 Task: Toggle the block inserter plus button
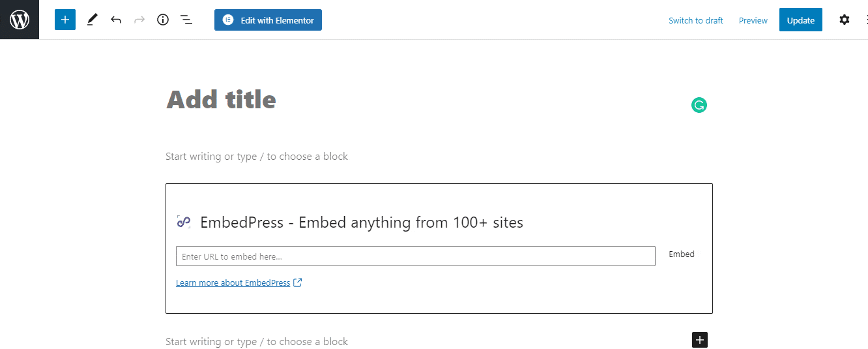(65, 20)
